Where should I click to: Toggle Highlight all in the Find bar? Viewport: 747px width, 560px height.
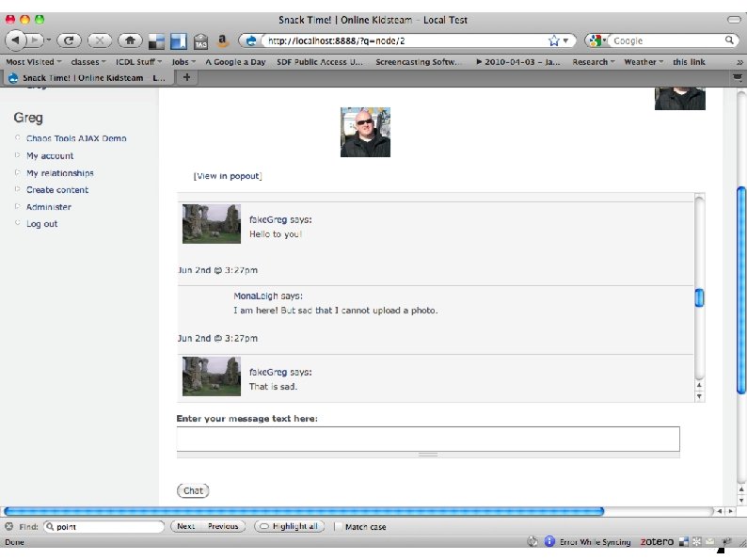(290, 526)
